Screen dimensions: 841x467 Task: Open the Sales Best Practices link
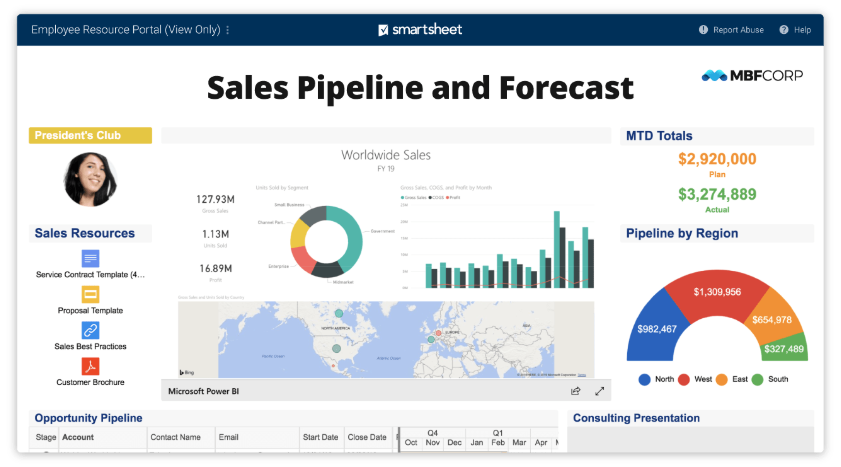click(90, 346)
